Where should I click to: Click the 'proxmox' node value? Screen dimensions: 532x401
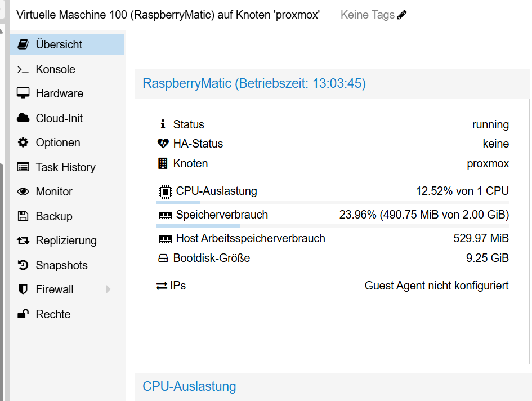[x=488, y=164]
